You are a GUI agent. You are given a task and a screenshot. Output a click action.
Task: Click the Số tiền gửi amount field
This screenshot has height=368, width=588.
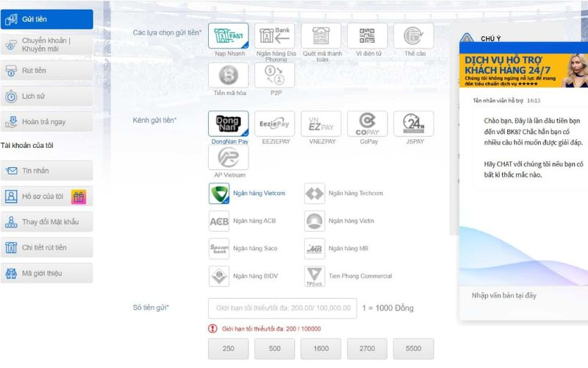tap(282, 308)
